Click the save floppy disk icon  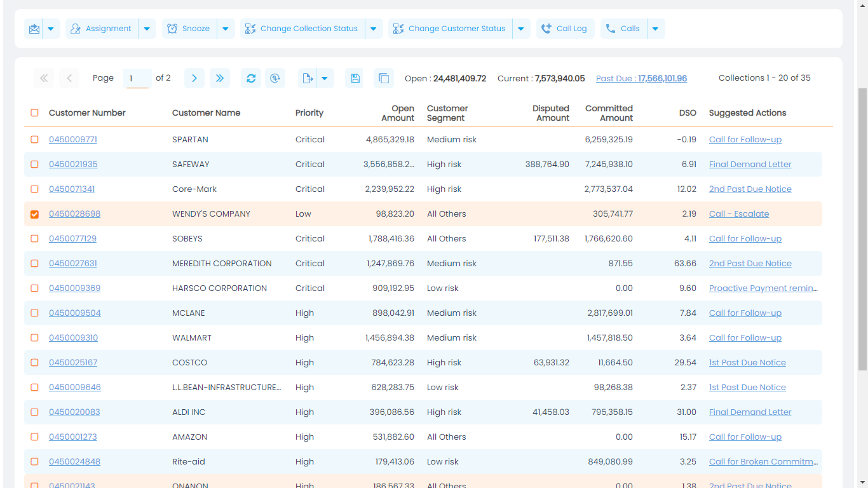(355, 78)
